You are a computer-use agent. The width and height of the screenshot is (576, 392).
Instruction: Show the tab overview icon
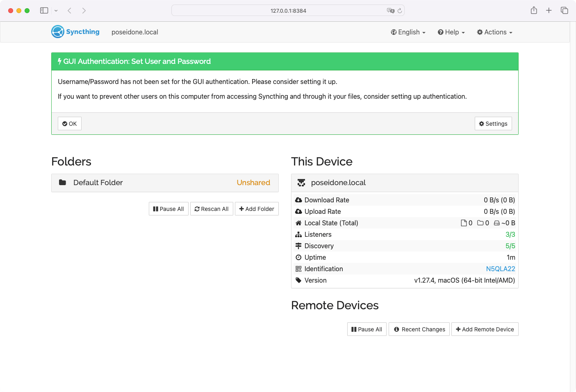point(564,11)
